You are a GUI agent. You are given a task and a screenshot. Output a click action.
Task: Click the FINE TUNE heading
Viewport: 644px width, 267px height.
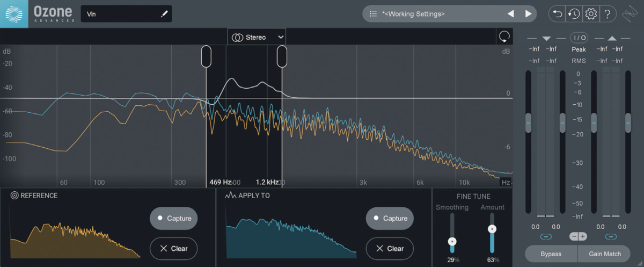[473, 197]
